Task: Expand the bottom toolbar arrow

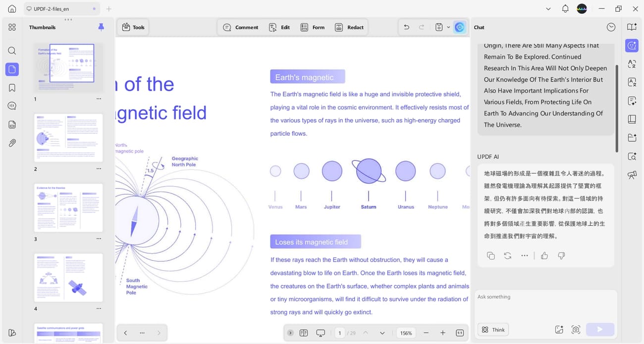Action: (x=290, y=333)
